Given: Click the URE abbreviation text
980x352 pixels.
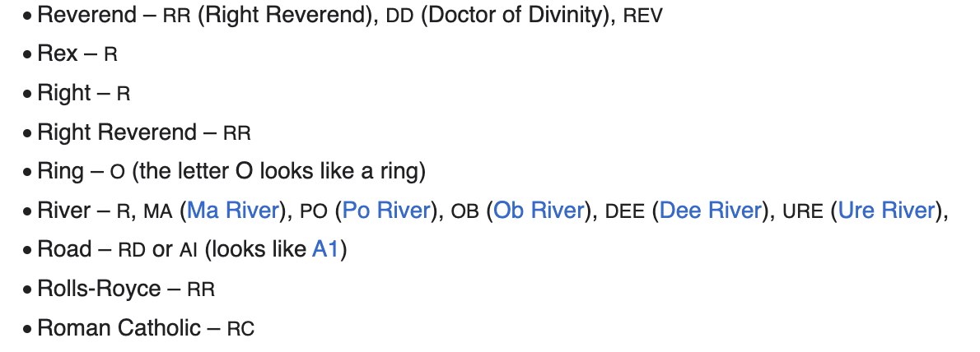Looking at the screenshot, I should pos(802,211).
